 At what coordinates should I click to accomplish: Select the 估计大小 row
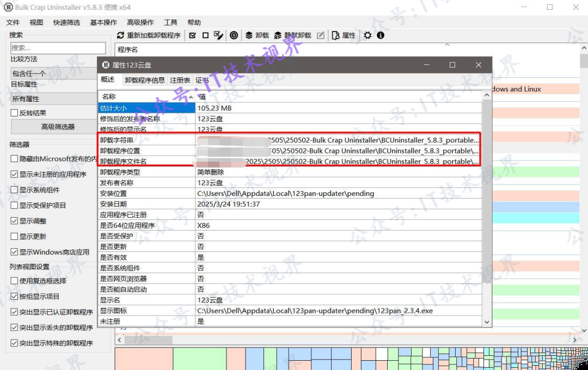click(290, 108)
